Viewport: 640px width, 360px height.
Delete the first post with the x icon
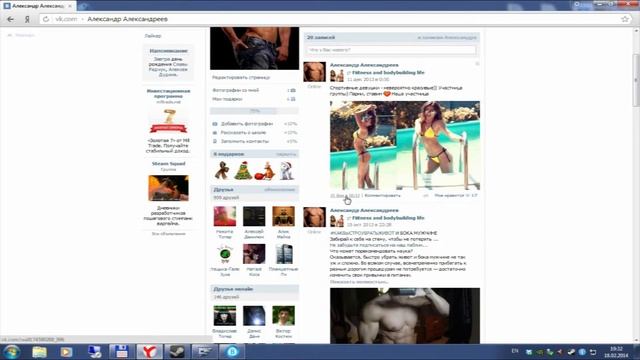477,64
